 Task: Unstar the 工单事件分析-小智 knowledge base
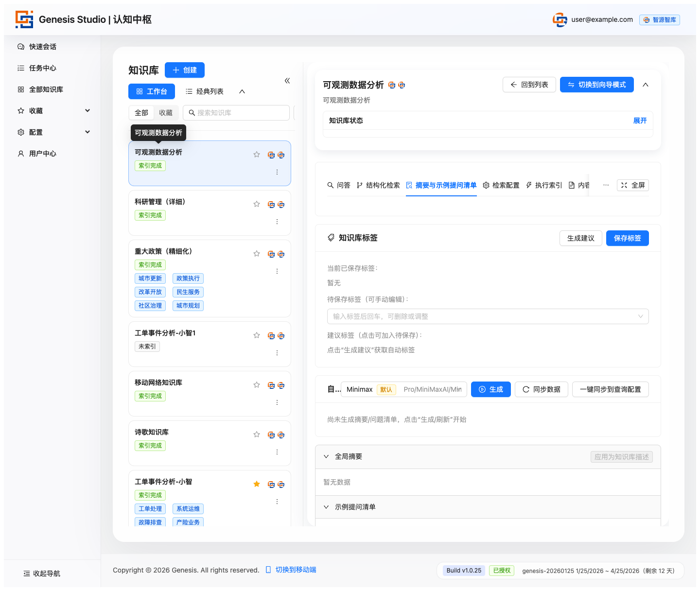(x=257, y=484)
